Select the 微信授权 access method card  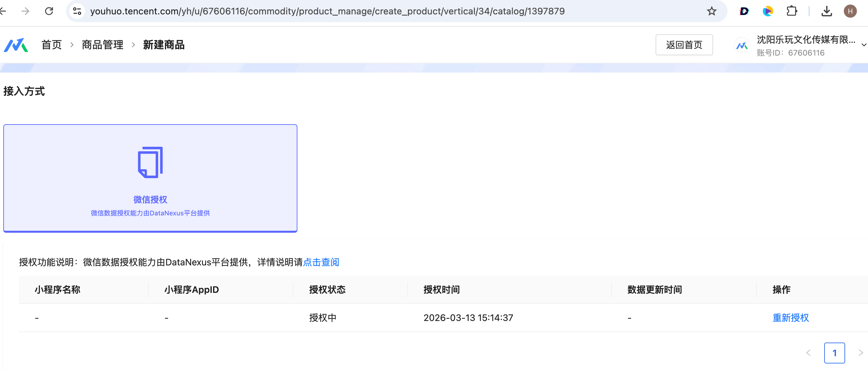[x=150, y=178]
